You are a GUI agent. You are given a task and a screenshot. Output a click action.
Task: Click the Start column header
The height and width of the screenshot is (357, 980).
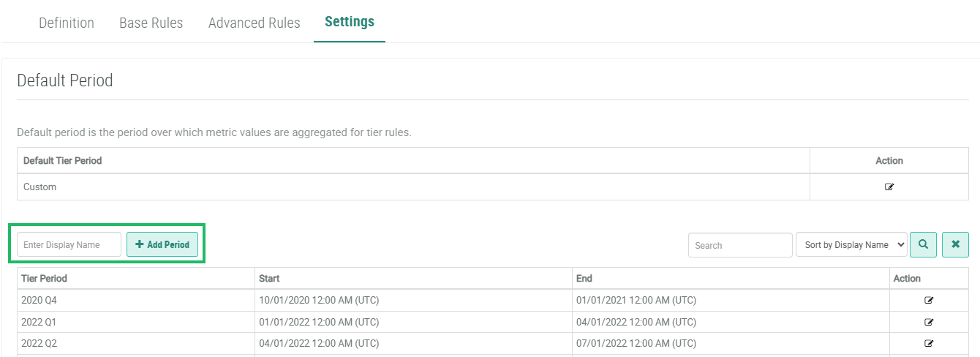tap(270, 279)
